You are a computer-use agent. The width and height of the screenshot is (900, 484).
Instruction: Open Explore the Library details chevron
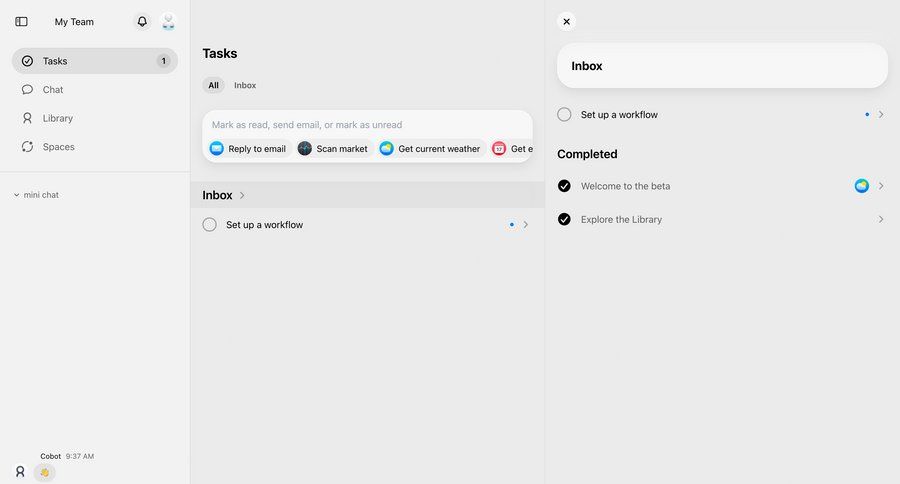coord(881,219)
